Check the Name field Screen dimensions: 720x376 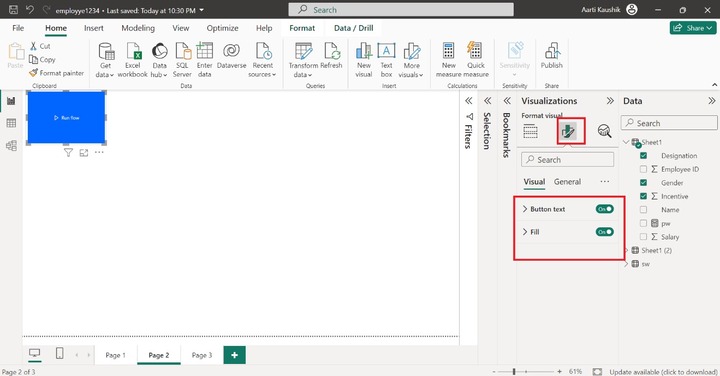pyautogui.click(x=643, y=210)
